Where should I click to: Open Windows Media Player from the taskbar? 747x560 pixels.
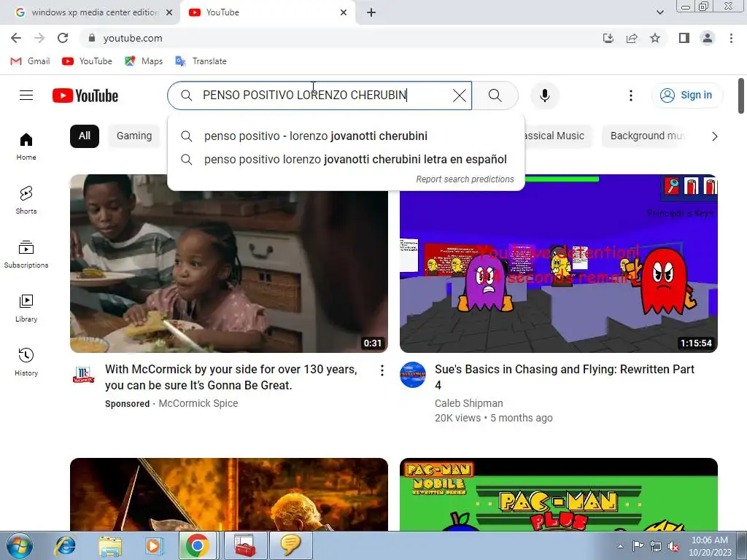click(154, 545)
